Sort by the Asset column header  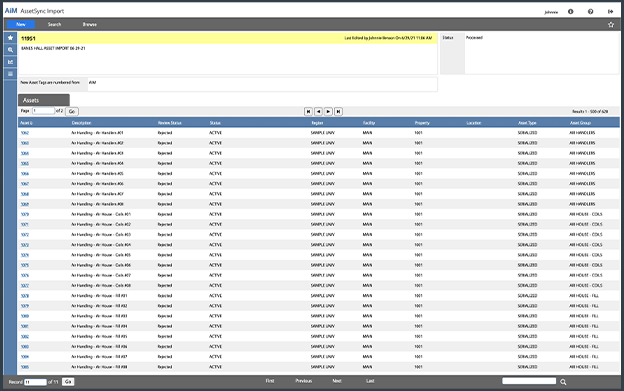[26, 123]
